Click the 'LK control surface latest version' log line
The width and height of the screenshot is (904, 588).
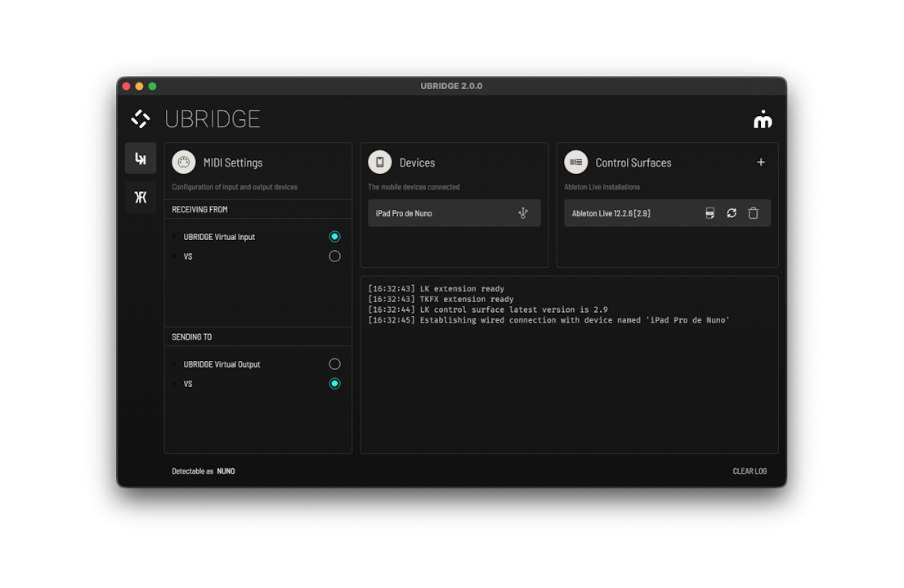488,310
